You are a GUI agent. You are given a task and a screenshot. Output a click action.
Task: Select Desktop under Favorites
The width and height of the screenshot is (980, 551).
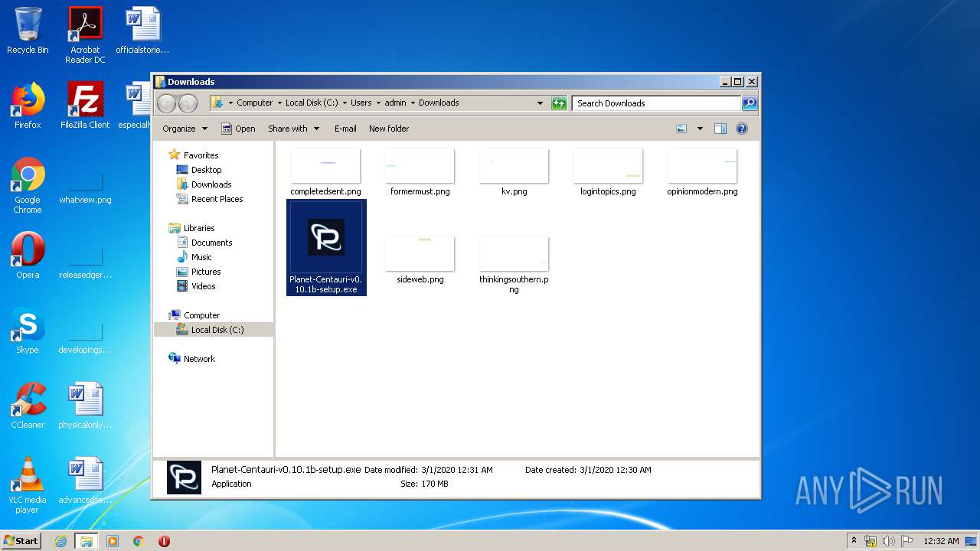coord(206,170)
